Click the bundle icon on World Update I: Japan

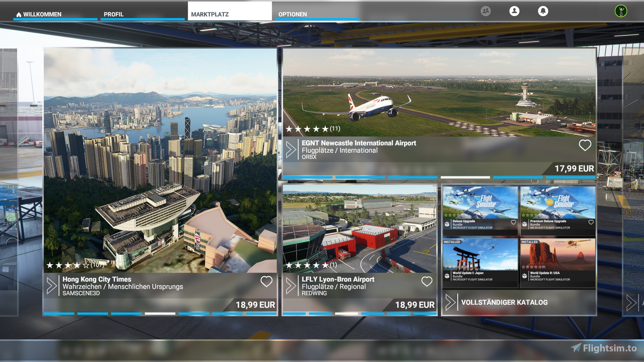click(x=447, y=275)
